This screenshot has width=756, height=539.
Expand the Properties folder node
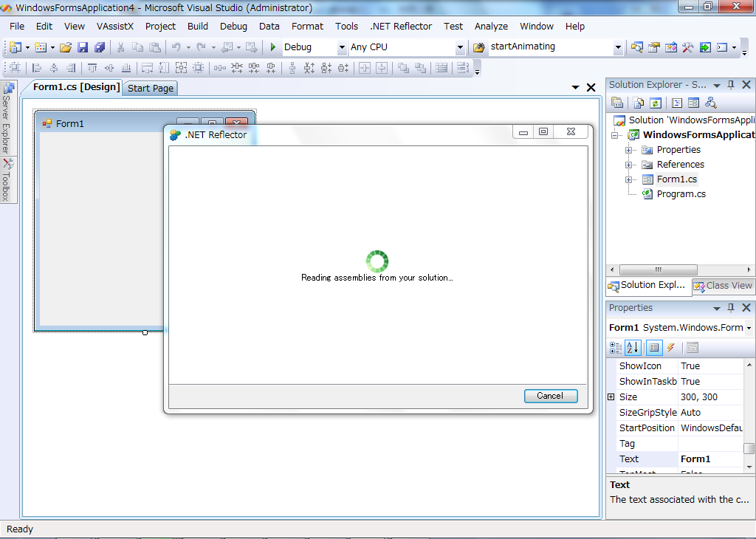click(629, 150)
